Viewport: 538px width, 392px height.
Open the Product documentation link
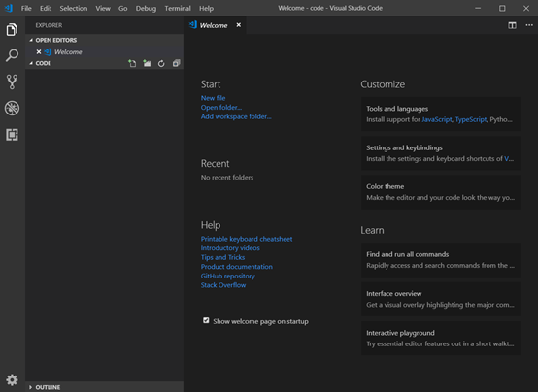click(237, 267)
